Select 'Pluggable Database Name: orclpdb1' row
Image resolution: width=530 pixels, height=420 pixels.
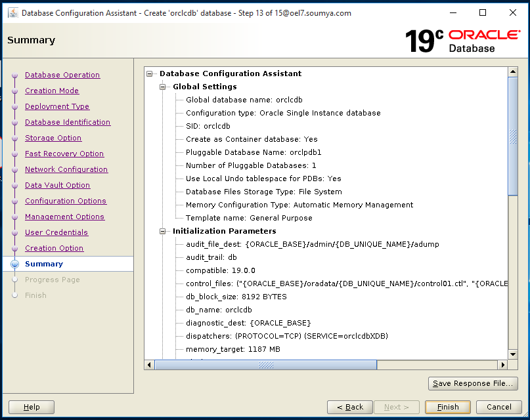(254, 153)
